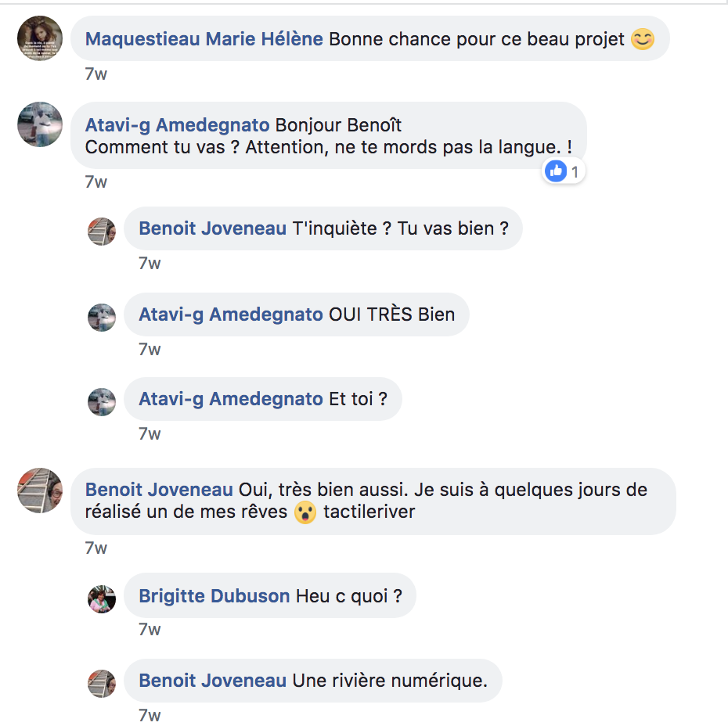Click Atavi-g Amedegnato name in 'Et toi ?' reply

231,399
